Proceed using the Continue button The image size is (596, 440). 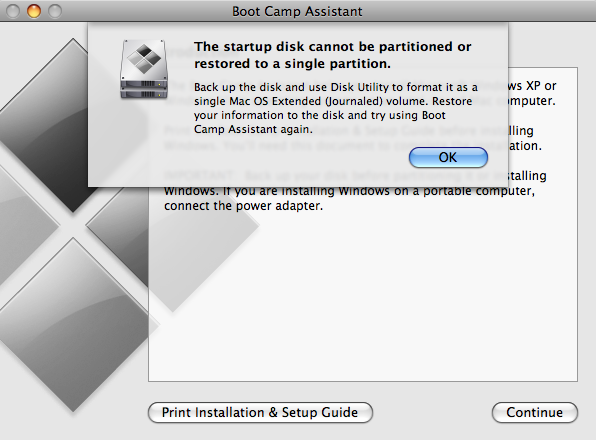535,412
